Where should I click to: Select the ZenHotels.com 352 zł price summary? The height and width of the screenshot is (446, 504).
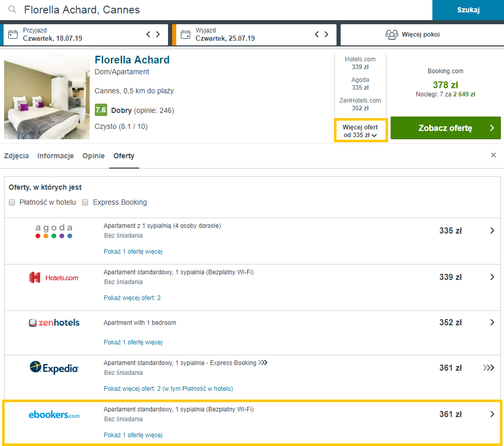tap(360, 104)
